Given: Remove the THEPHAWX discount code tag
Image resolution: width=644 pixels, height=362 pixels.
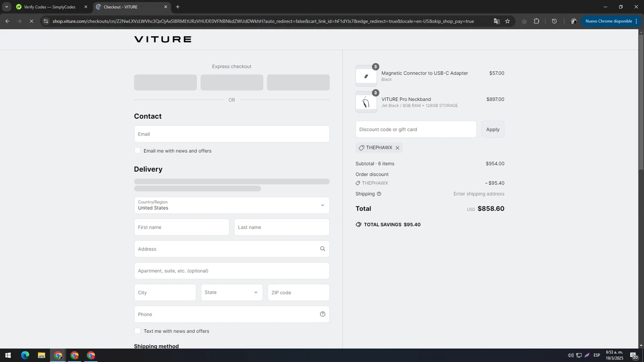Looking at the screenshot, I should click(x=397, y=148).
